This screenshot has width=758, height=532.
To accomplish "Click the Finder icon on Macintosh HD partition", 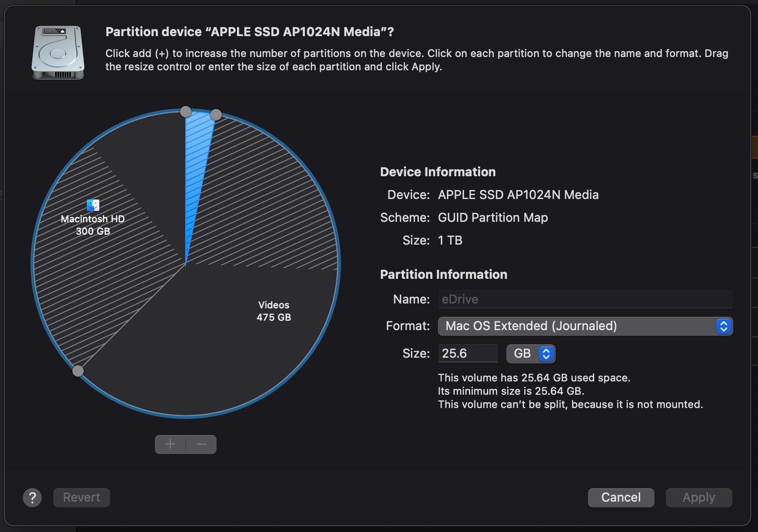I will [93, 205].
